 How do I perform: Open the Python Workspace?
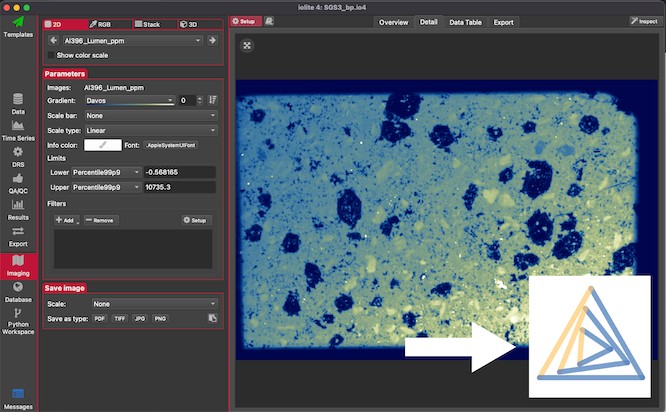pyautogui.click(x=18, y=322)
